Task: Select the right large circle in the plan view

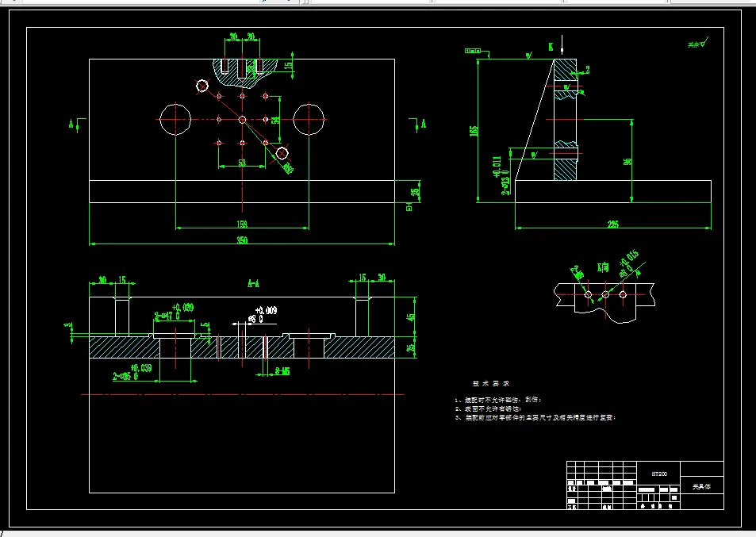Action: [309, 119]
